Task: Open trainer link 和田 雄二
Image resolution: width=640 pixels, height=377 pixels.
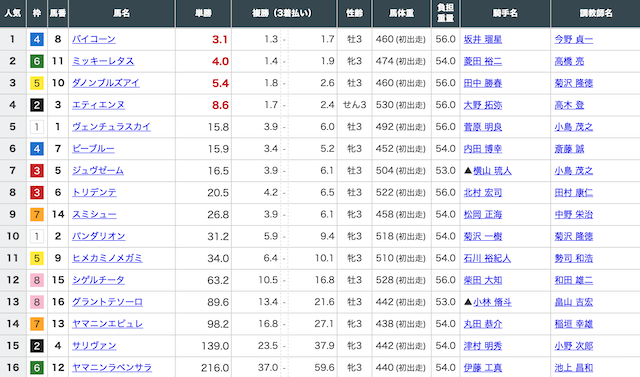Action: coord(573,280)
